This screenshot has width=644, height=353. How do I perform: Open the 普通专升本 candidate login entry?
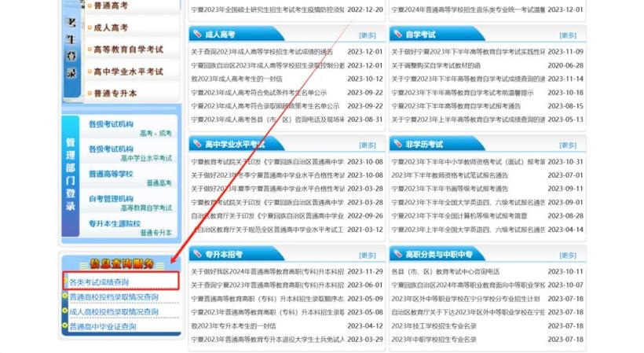(115, 94)
